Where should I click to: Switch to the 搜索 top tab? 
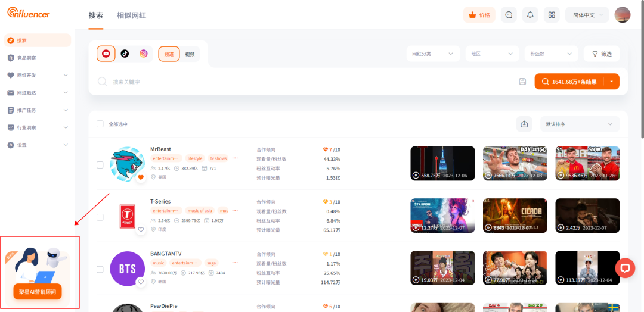pos(95,15)
